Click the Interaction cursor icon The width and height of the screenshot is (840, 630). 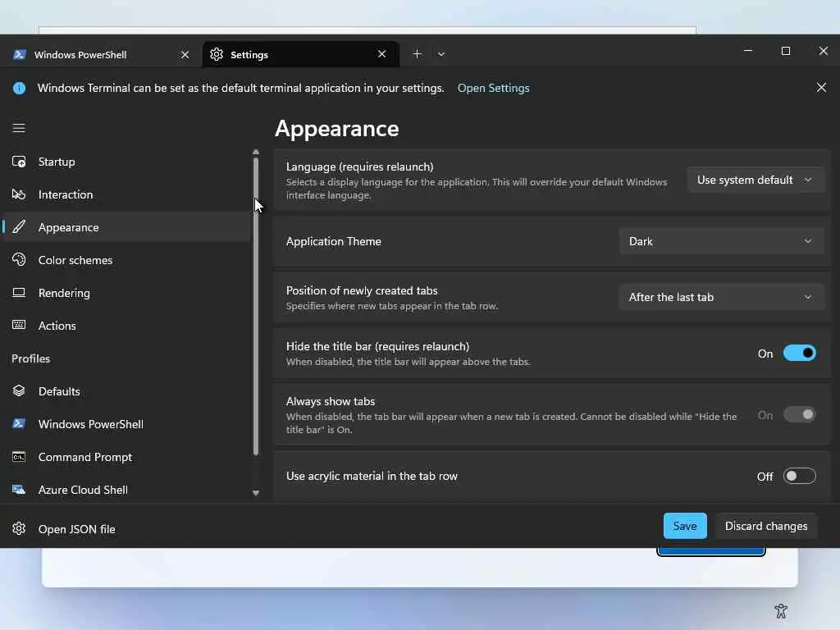click(x=19, y=194)
